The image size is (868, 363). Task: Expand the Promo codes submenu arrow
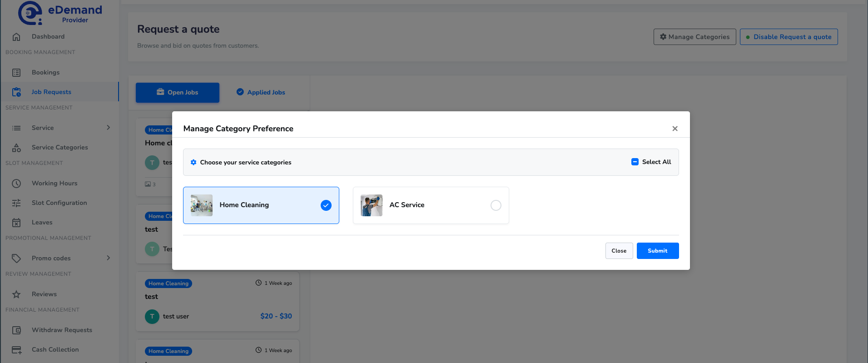coord(108,258)
